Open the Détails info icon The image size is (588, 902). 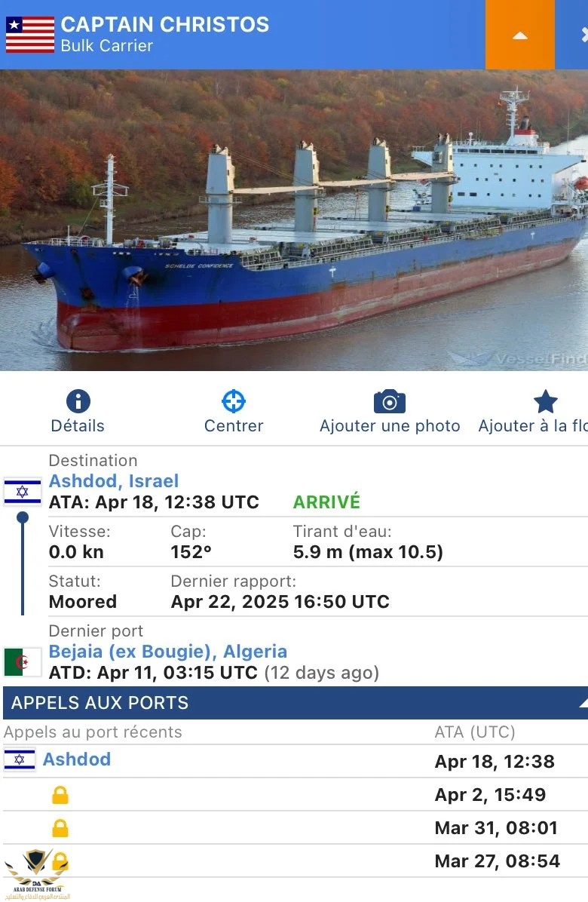[78, 401]
